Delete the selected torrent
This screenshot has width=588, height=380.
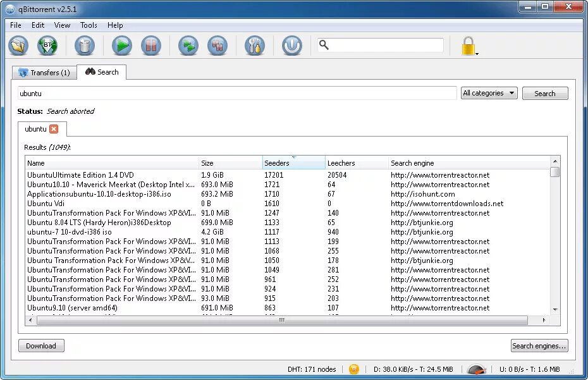coord(85,45)
